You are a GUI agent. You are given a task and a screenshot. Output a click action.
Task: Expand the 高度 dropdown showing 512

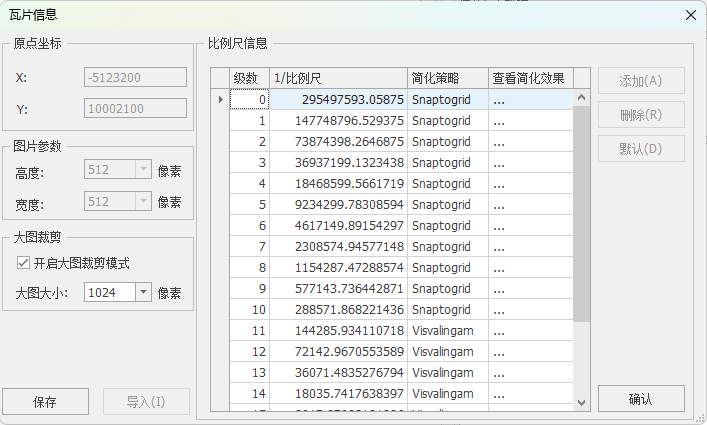142,171
